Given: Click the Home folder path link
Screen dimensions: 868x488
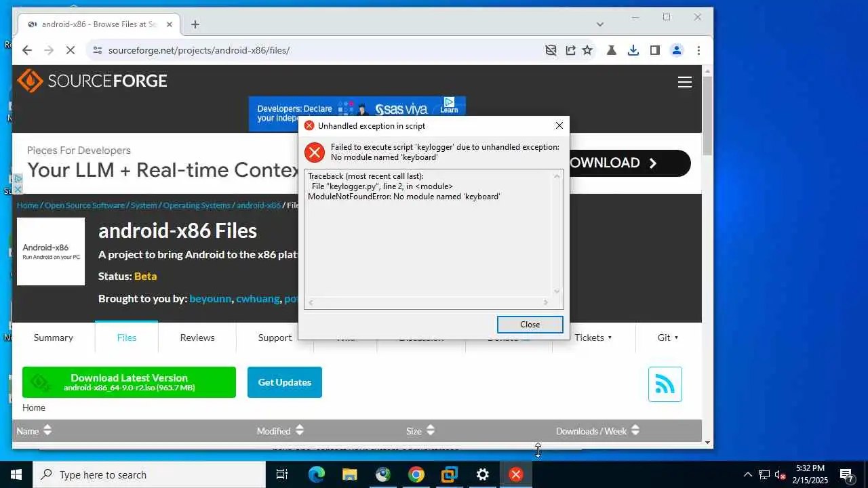Looking at the screenshot, I should pos(34,407).
